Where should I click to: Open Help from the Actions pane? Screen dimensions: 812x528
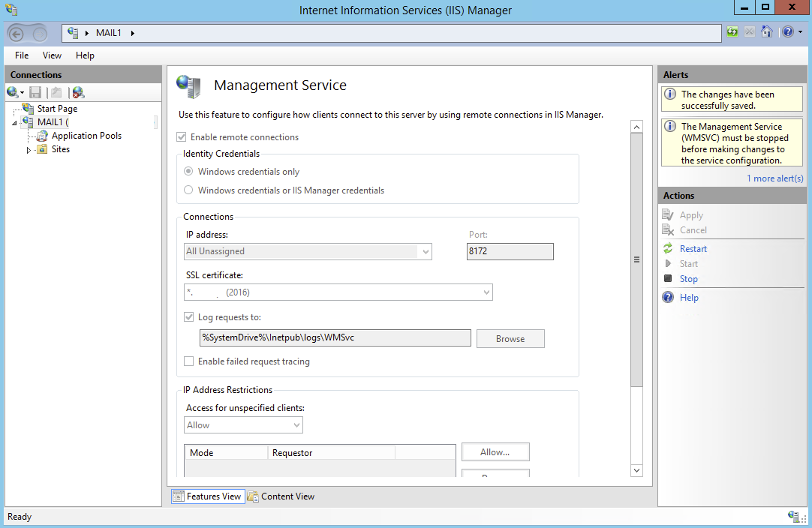687,297
